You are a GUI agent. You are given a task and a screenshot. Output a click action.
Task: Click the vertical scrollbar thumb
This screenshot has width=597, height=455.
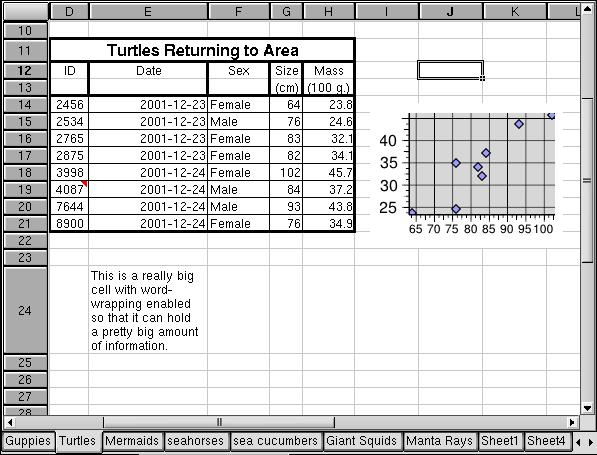pyautogui.click(x=587, y=180)
